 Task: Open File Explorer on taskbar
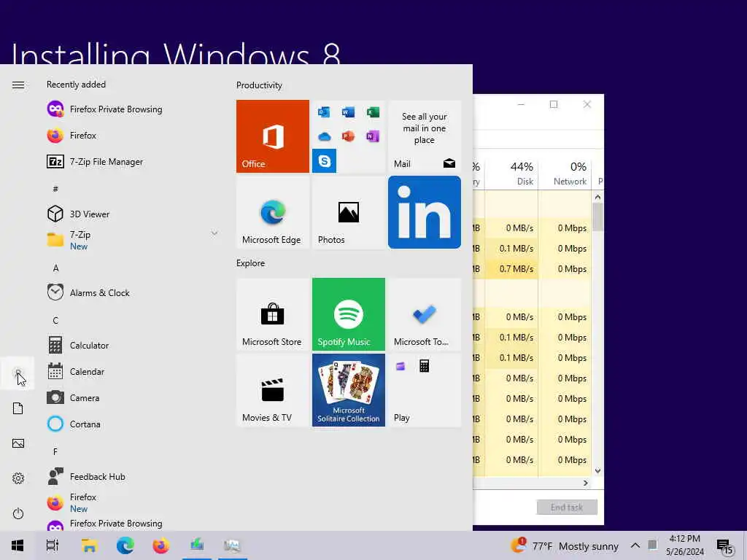click(89, 545)
